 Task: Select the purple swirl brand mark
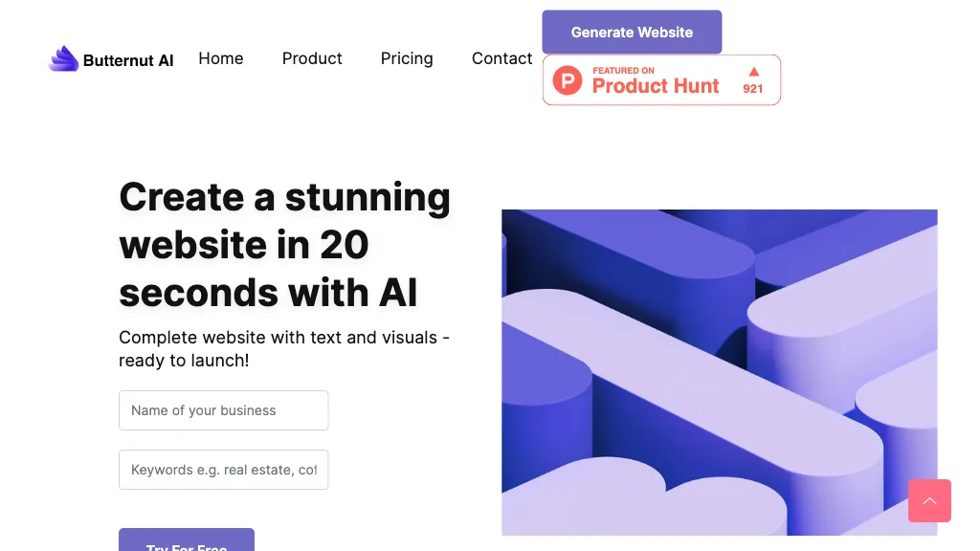coord(63,57)
